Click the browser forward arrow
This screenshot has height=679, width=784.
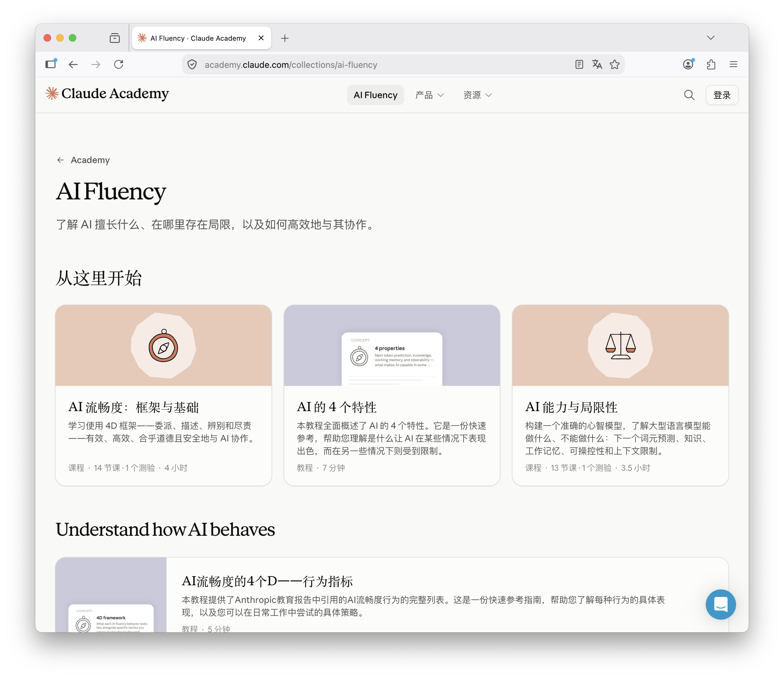coord(96,64)
